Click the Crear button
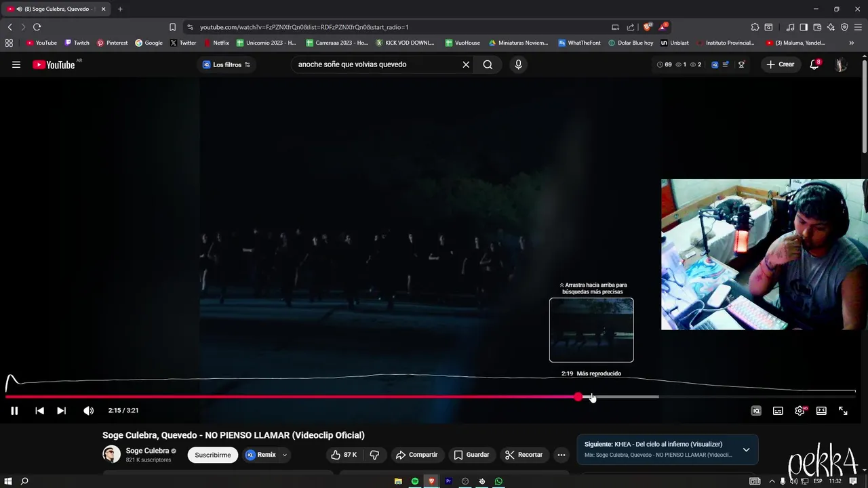Viewport: 868px width, 488px height. tap(780, 64)
